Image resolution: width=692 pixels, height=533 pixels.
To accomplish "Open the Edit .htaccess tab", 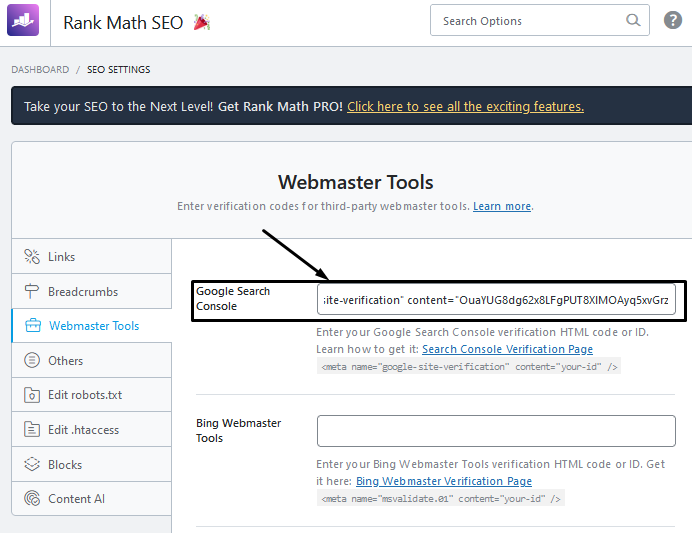I will pyautogui.click(x=92, y=429).
